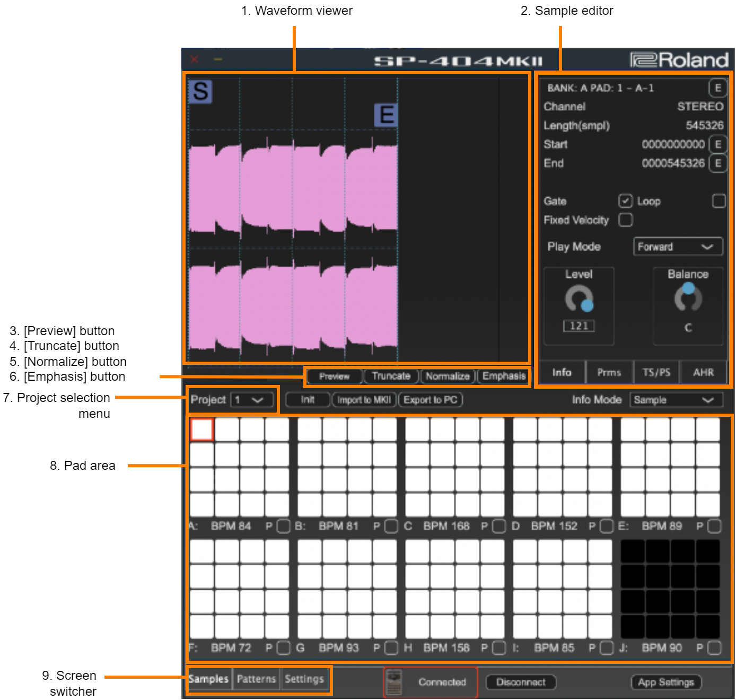Click the Balance knob
This screenshot has width=736, height=700.
pos(688,298)
